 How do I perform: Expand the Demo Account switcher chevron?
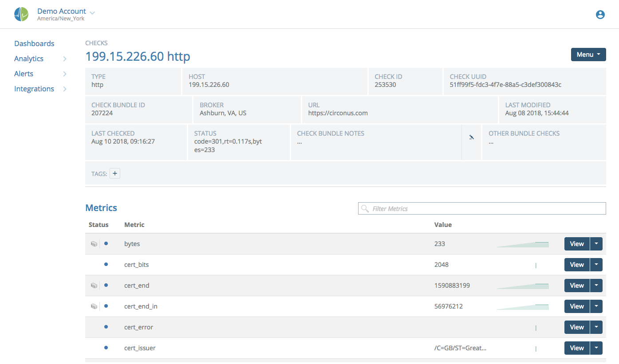[92, 12]
